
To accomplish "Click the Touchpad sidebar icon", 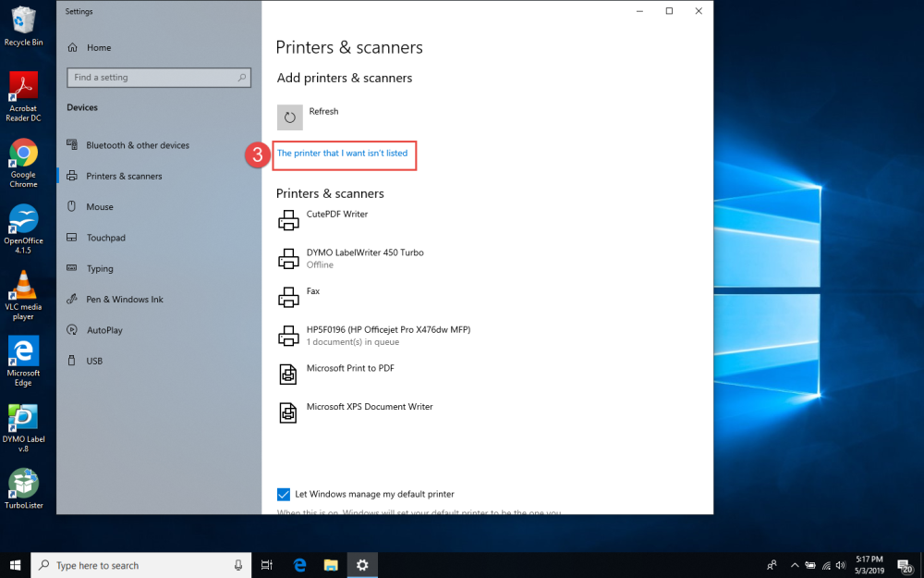I will click(72, 237).
